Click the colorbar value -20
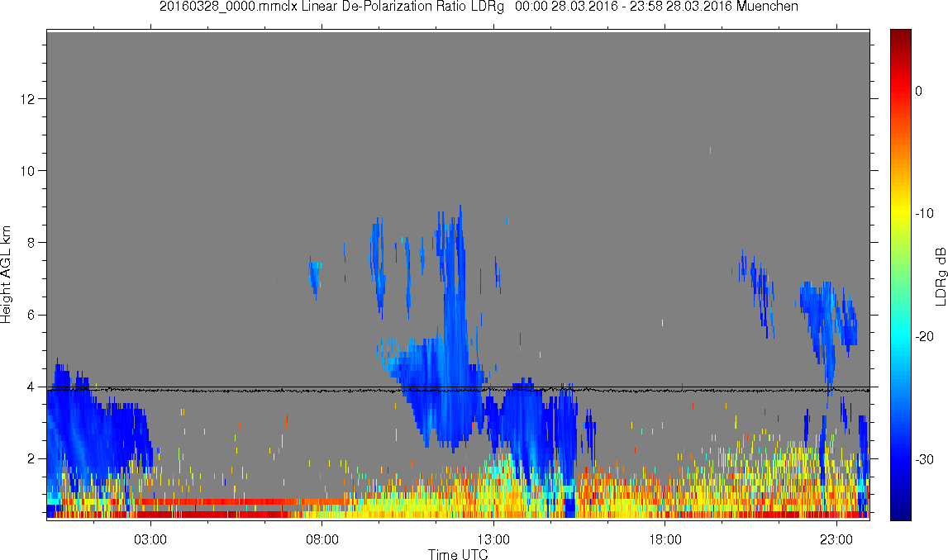948x560 pixels. click(x=924, y=336)
